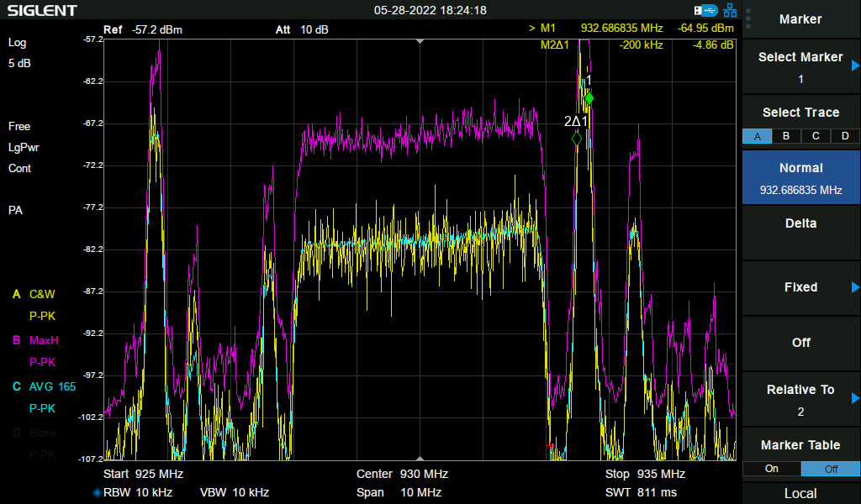The width and height of the screenshot is (861, 504).
Task: Open the Select Marker submenu arrow
Action: [855, 66]
